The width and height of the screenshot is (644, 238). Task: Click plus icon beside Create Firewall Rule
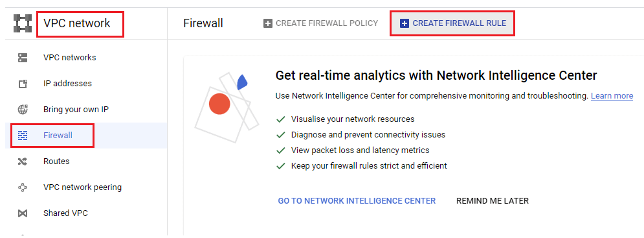point(404,23)
